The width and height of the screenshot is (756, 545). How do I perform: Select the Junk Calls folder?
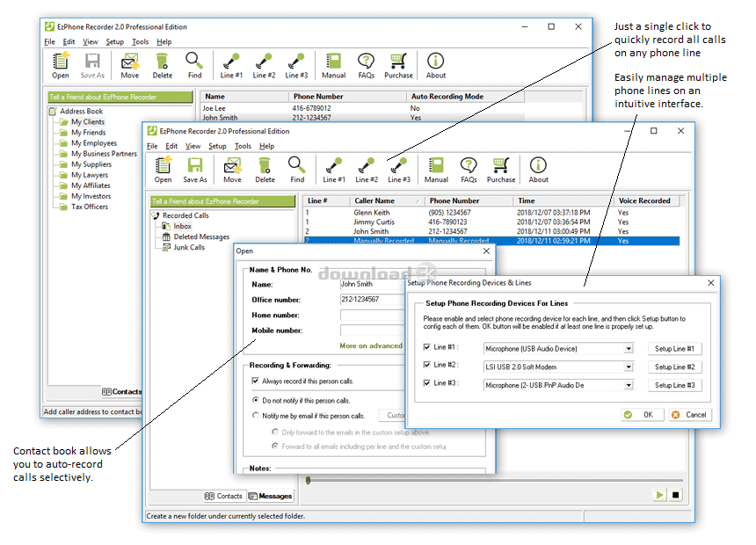[189, 247]
